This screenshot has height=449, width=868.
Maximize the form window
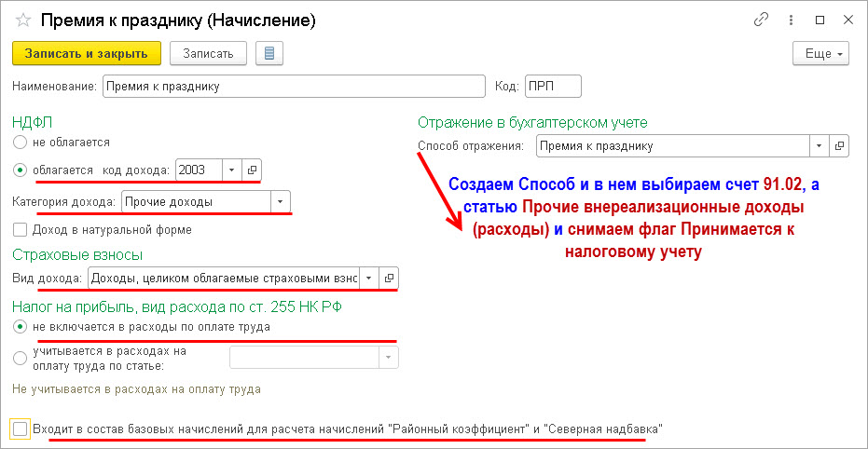click(820, 20)
